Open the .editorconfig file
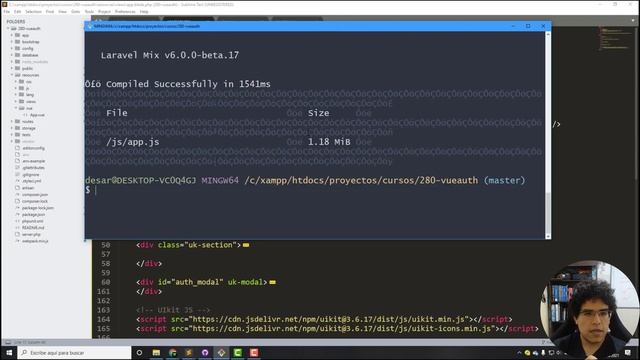640x360 pixels. (x=33, y=148)
